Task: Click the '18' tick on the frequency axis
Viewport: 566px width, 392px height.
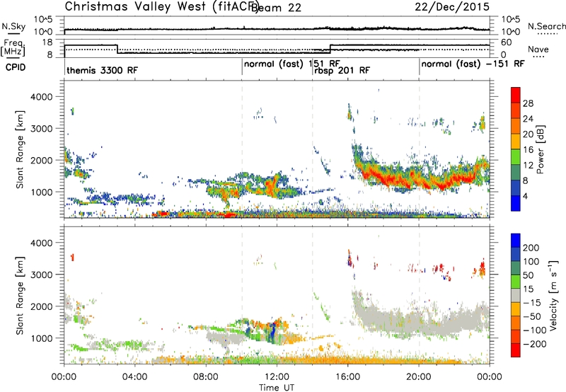Action: tap(47, 42)
